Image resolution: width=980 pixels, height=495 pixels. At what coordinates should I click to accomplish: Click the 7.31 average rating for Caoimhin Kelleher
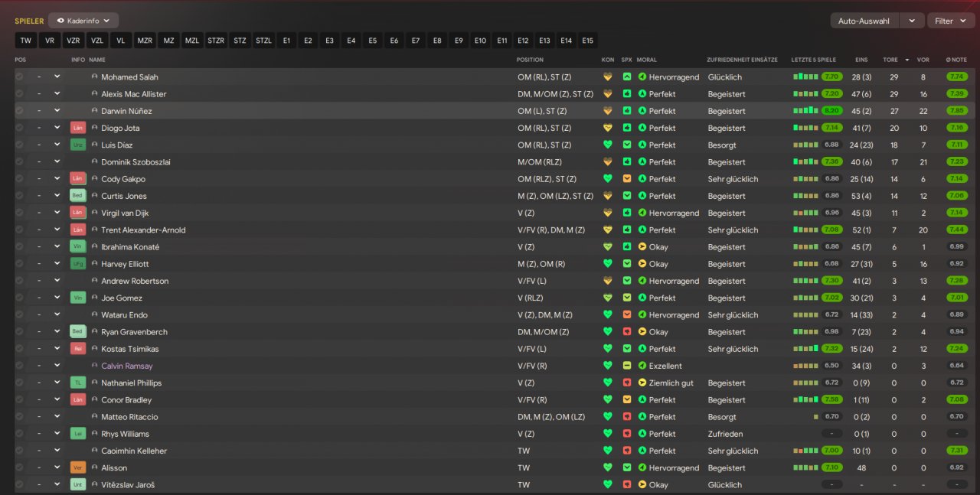click(x=957, y=451)
